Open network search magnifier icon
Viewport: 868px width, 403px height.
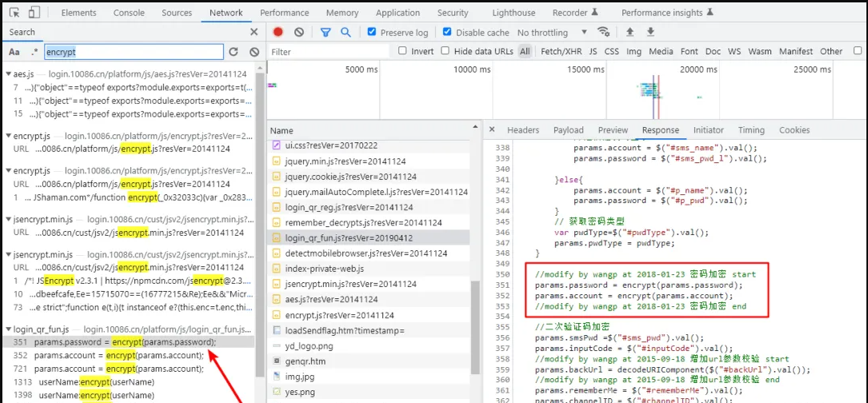[x=346, y=32]
